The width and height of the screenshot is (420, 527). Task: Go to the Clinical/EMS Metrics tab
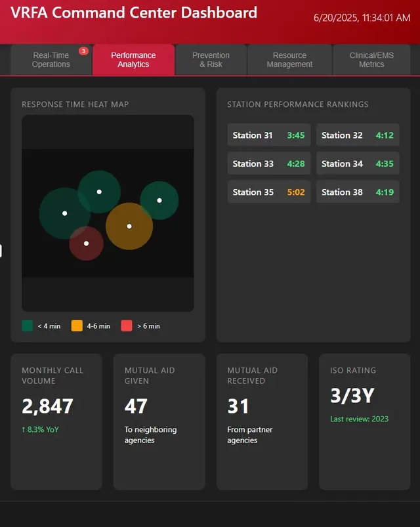pos(371,60)
